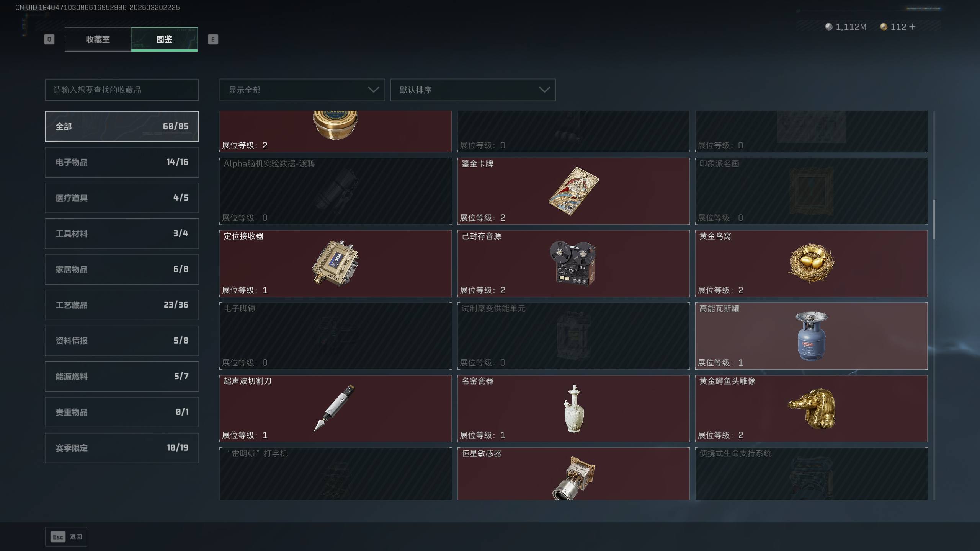Click the collectible search input field
This screenshot has height=551, width=980.
coord(122,90)
